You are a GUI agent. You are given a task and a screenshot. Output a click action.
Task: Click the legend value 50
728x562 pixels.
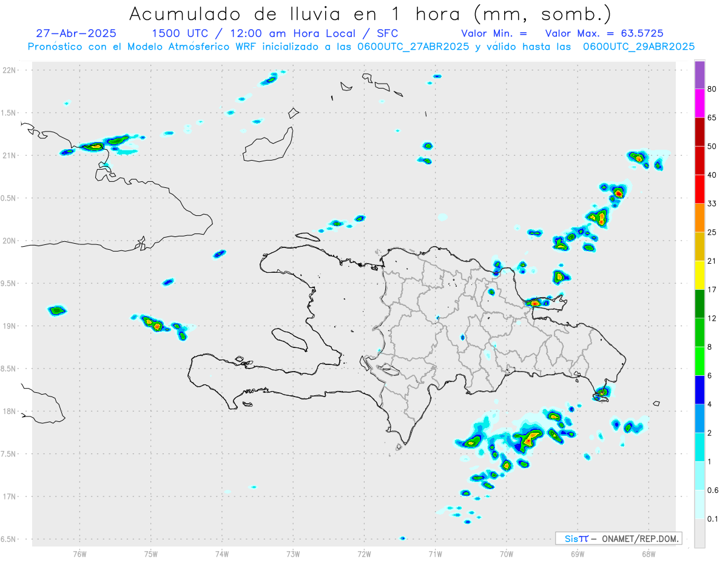(x=712, y=147)
